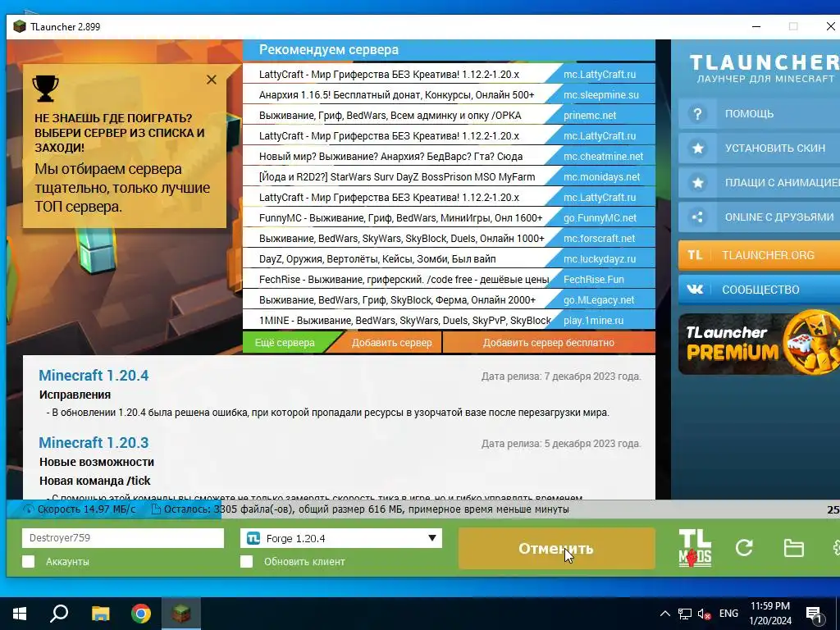Click the mc.cheatmine.net server address
Viewport: 840px width, 630px height.
pyautogui.click(x=603, y=157)
